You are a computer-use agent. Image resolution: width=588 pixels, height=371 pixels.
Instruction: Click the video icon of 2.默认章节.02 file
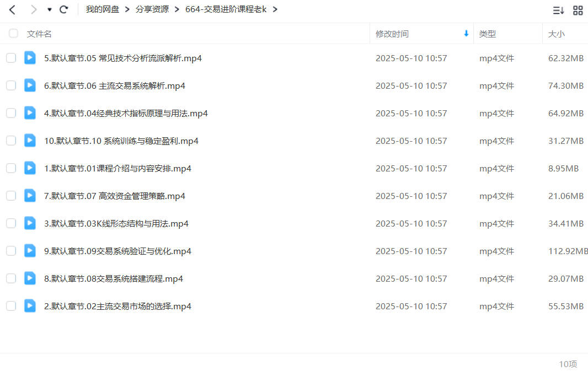click(30, 305)
